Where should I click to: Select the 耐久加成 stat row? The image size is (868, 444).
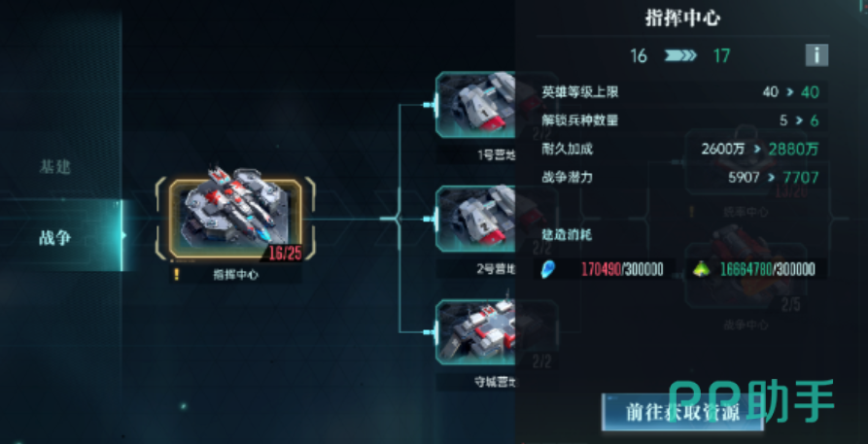click(681, 149)
